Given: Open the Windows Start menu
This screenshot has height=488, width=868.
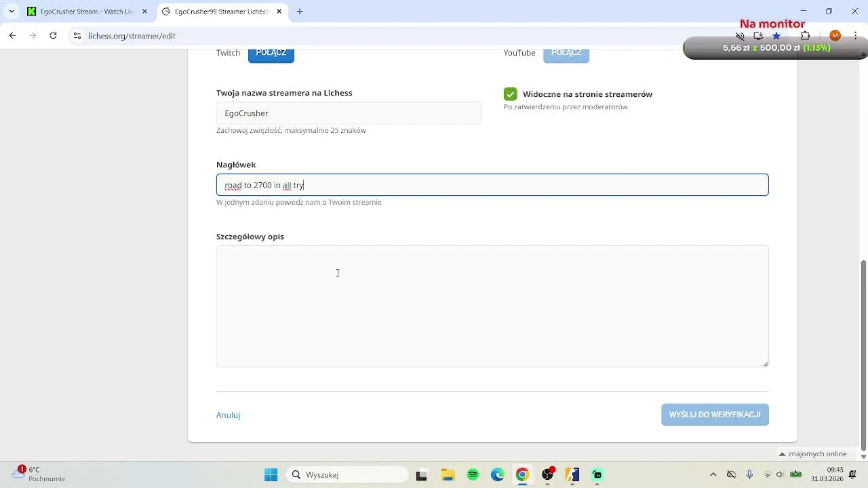Looking at the screenshot, I should pos(271,474).
